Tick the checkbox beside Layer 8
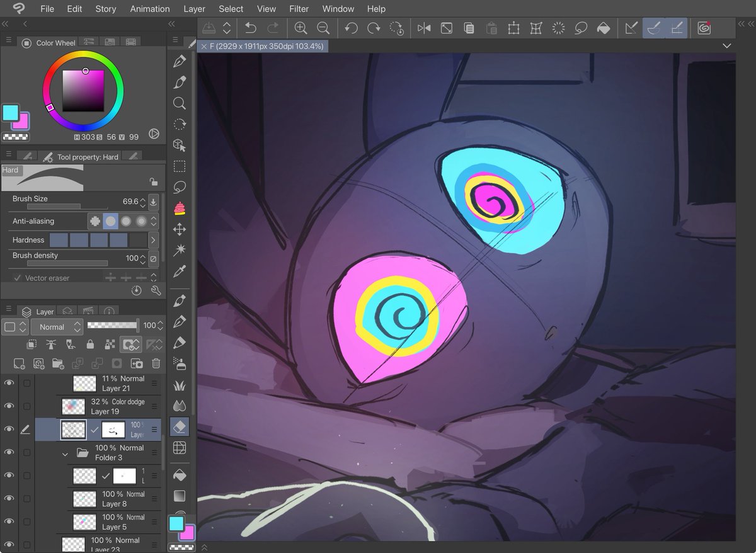This screenshot has width=756, height=553. click(26, 498)
